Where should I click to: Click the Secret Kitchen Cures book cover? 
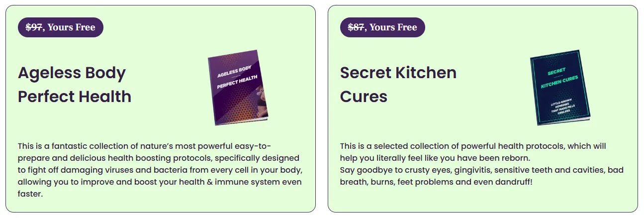(560, 87)
